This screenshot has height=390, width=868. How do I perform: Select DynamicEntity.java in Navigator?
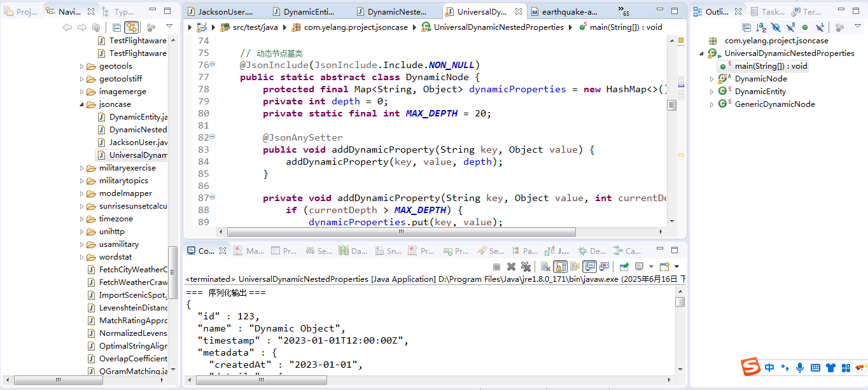[132, 117]
